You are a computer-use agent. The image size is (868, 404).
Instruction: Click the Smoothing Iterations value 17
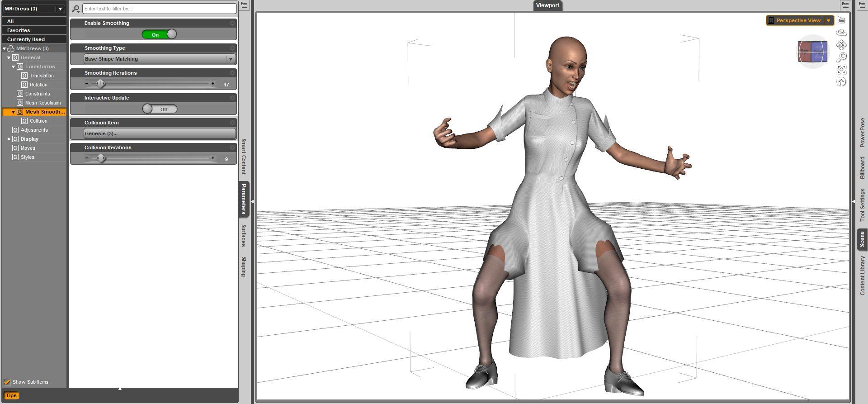click(226, 85)
